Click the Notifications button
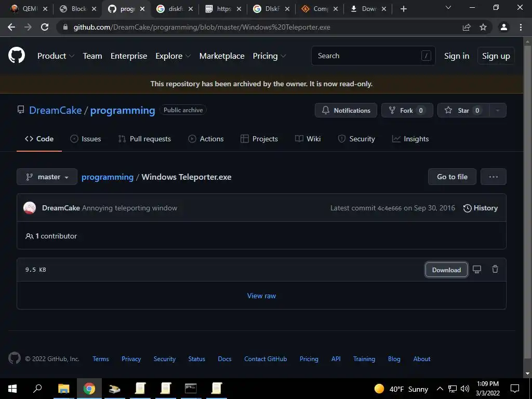The image size is (532, 399). [x=345, y=110]
